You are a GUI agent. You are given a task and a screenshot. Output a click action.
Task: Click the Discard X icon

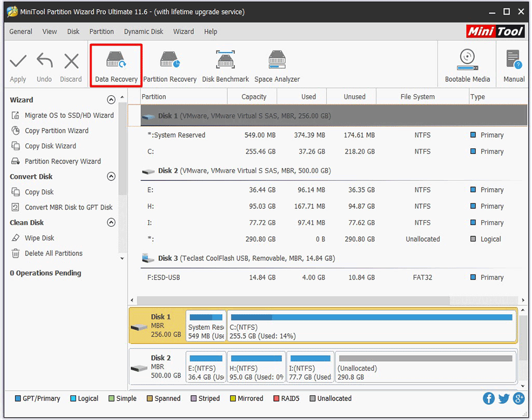click(x=71, y=61)
